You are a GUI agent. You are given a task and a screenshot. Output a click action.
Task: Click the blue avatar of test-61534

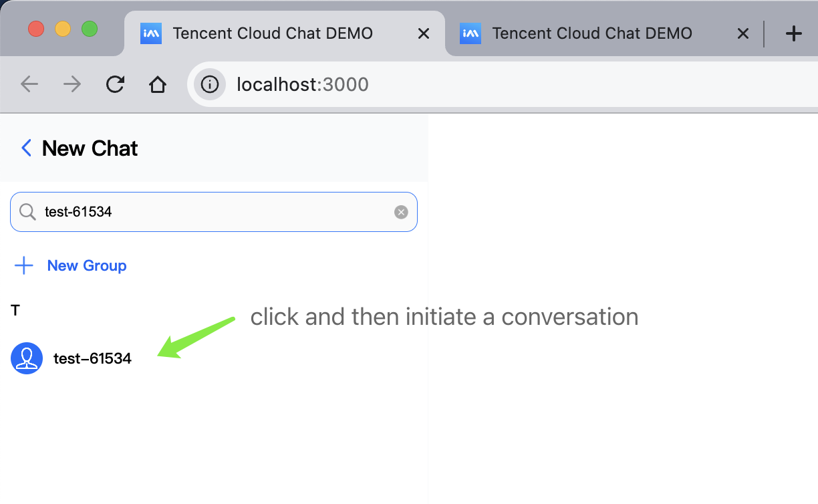[x=27, y=358]
